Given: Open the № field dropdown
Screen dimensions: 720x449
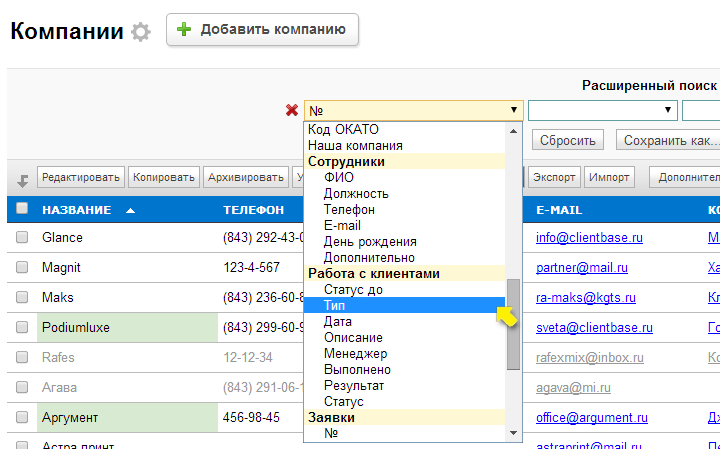Looking at the screenshot, I should point(414,110).
